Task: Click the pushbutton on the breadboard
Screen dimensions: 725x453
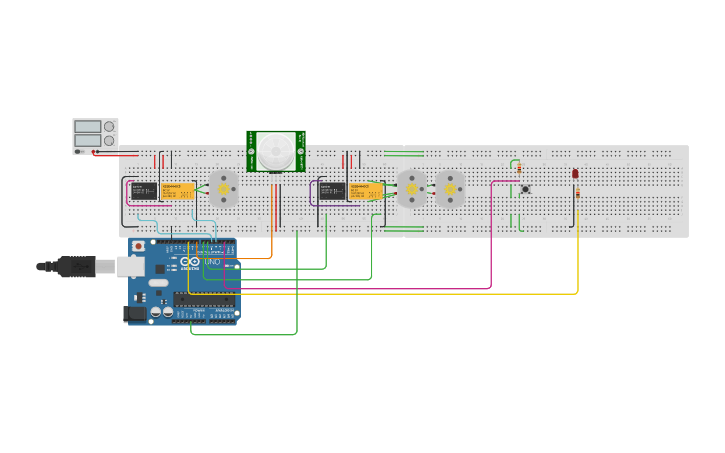Action: click(x=525, y=189)
